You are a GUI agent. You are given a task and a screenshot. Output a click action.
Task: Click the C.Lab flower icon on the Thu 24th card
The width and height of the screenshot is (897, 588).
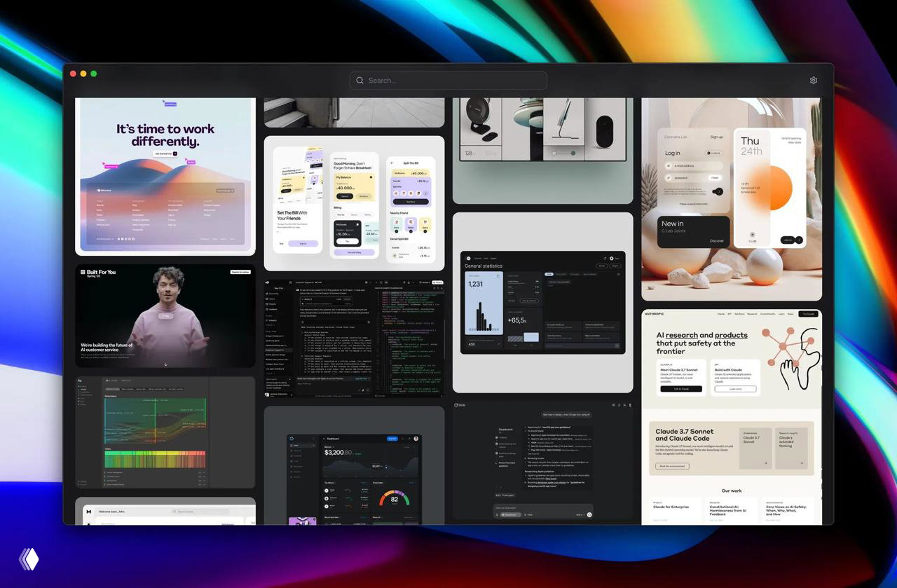coord(753,235)
